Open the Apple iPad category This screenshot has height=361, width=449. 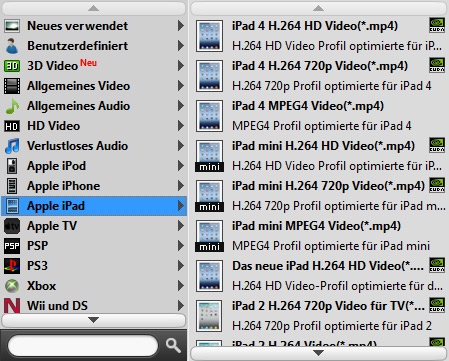(94, 206)
